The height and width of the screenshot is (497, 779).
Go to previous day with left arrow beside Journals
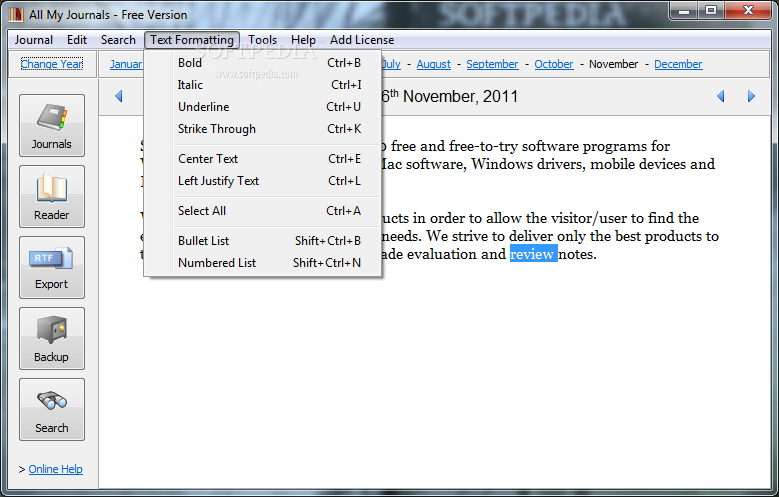coord(118,96)
